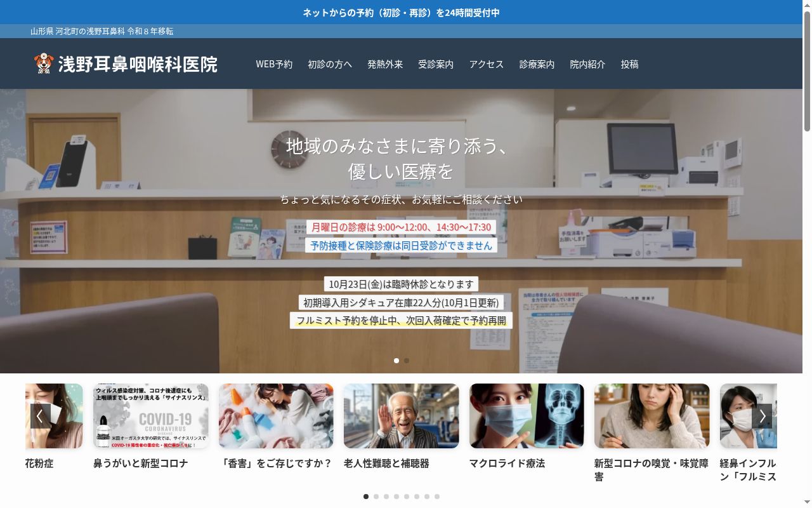
Task: Click 山形県 河北町の浅野耳鼻科 subheader text
Action: (101, 31)
